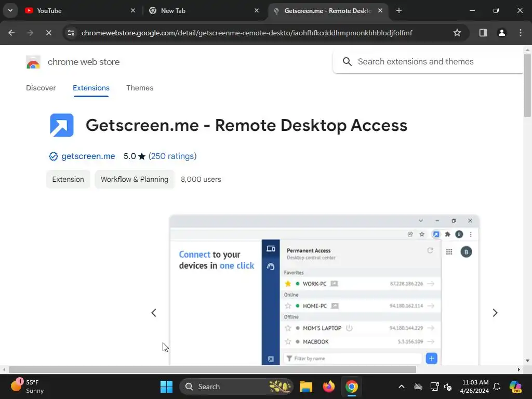Focus the Search extensions and themes field
The height and width of the screenshot is (399, 532).
pos(428,61)
